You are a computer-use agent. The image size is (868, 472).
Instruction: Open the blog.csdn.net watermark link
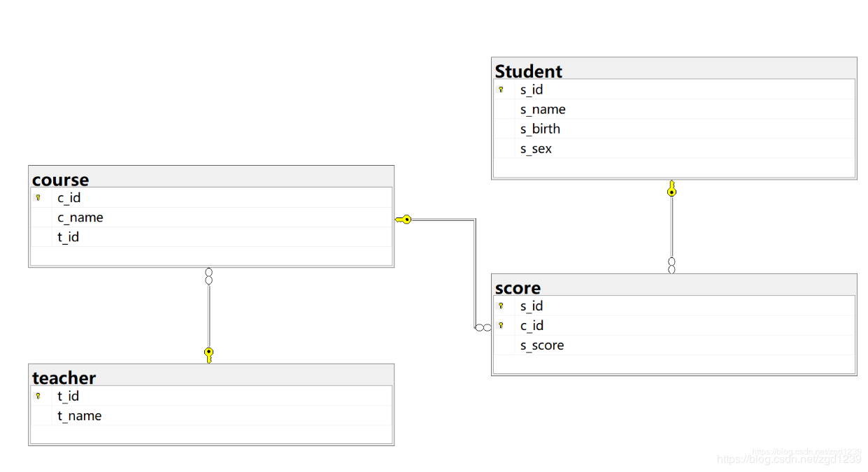pyautogui.click(x=789, y=459)
